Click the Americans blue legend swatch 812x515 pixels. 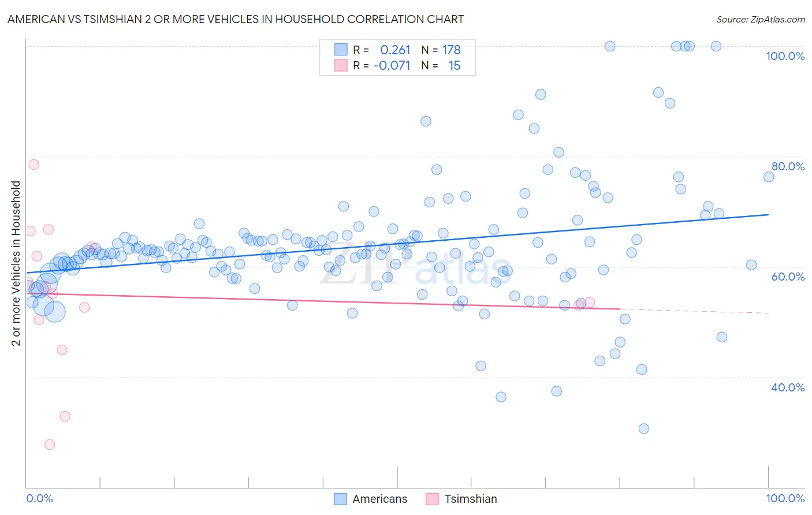341,499
